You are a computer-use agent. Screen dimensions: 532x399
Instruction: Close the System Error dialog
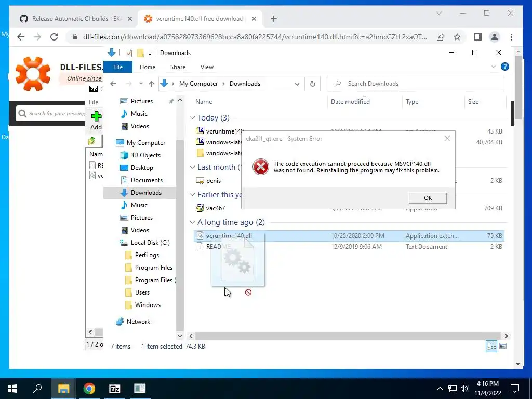click(447, 138)
